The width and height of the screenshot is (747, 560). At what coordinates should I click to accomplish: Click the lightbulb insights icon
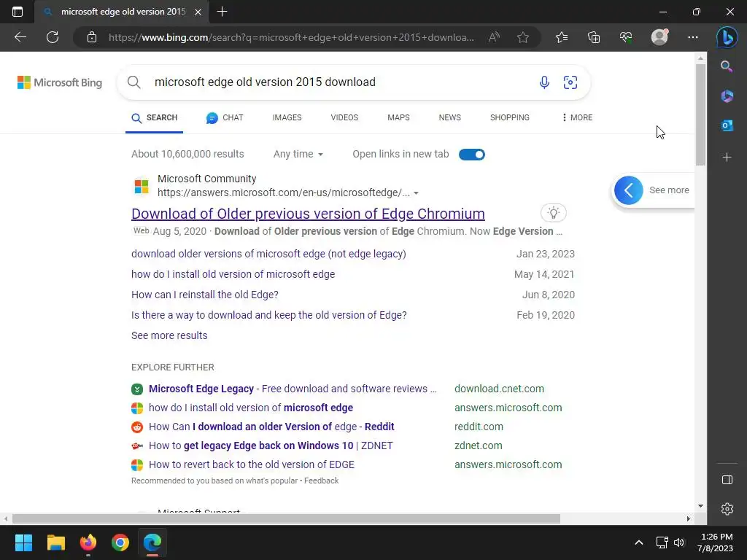[553, 213]
